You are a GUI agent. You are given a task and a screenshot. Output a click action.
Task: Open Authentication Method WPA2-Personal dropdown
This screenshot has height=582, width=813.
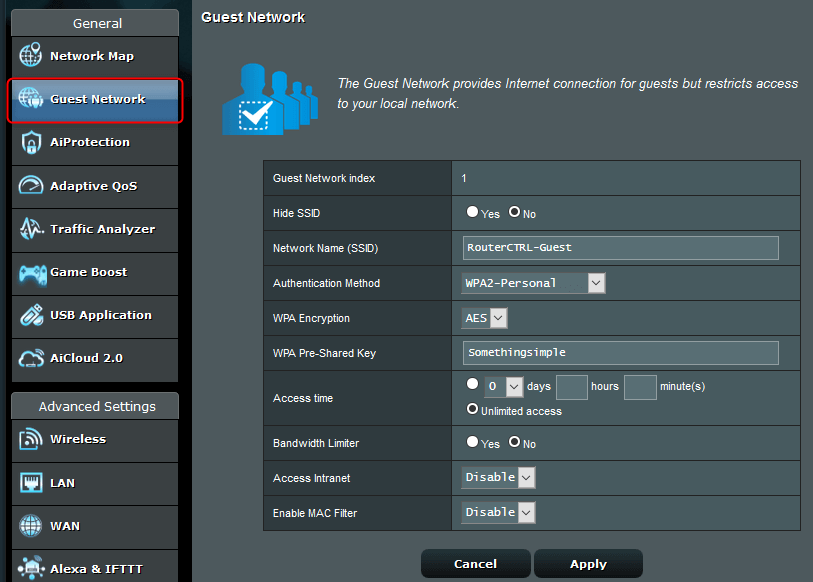pyautogui.click(x=534, y=283)
